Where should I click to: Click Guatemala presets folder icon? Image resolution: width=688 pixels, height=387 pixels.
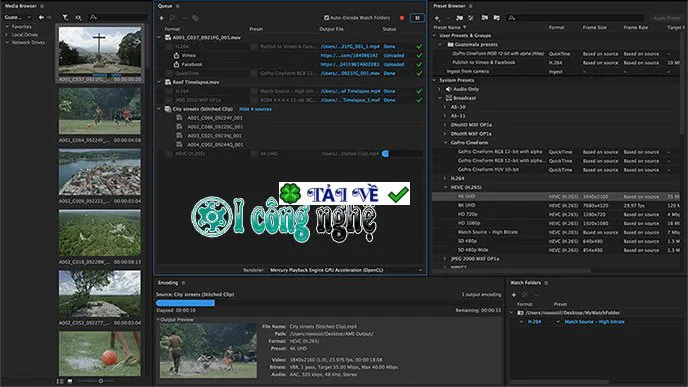pyautogui.click(x=450, y=44)
